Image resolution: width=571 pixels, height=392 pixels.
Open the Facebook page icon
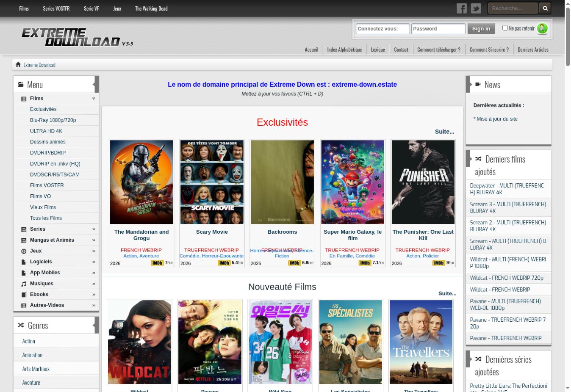[x=461, y=8]
